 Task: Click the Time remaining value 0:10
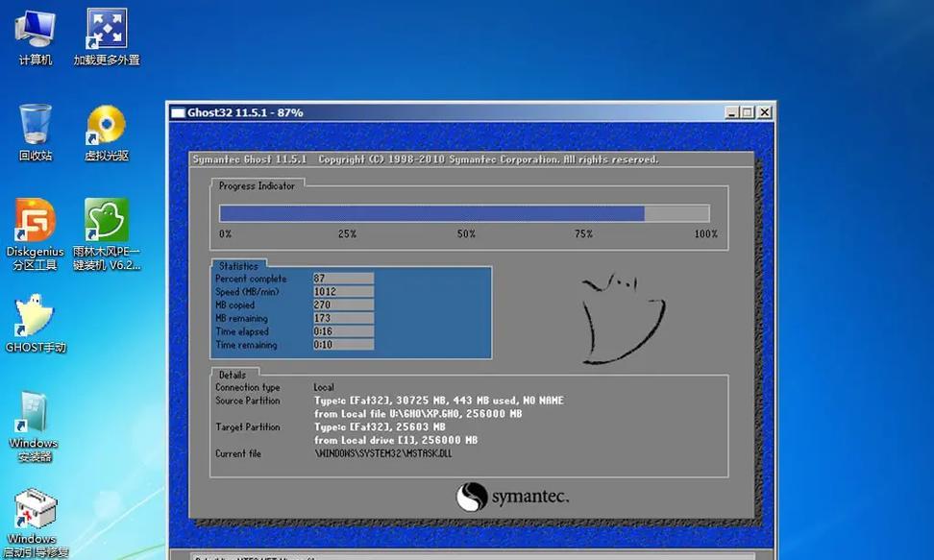click(344, 344)
